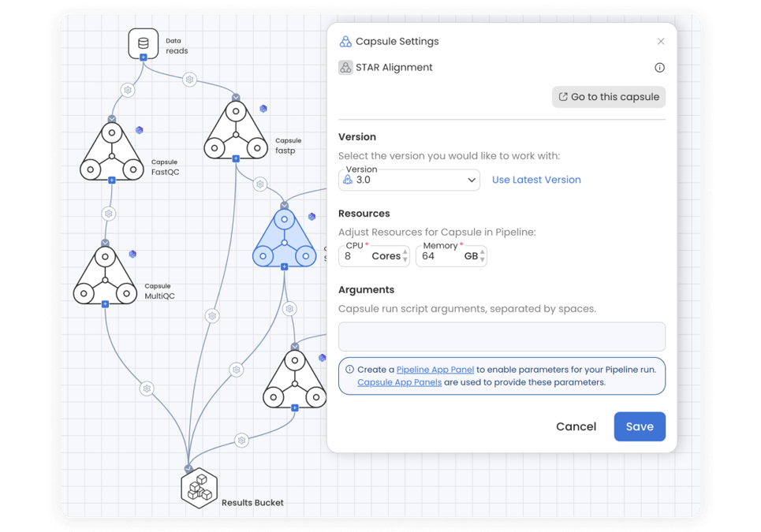Viewport: 761px width, 532px height.
Task: Cancel the capsule settings changes
Action: pos(576,426)
